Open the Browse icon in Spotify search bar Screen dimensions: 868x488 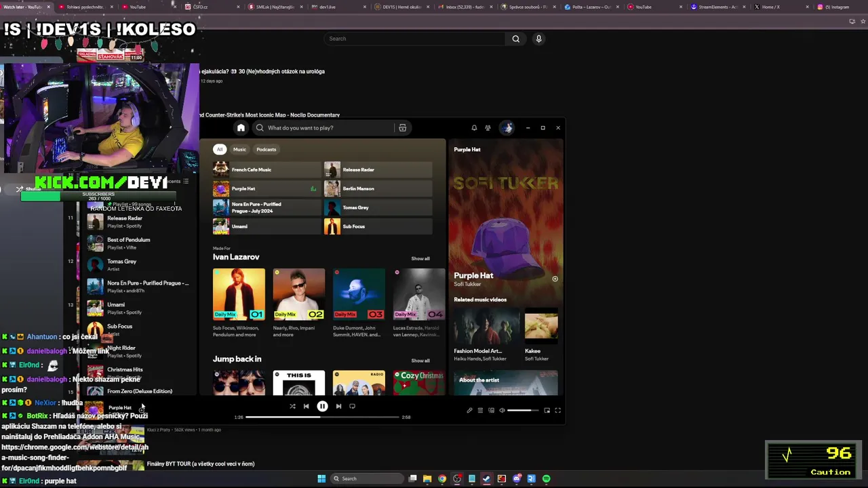[402, 127]
